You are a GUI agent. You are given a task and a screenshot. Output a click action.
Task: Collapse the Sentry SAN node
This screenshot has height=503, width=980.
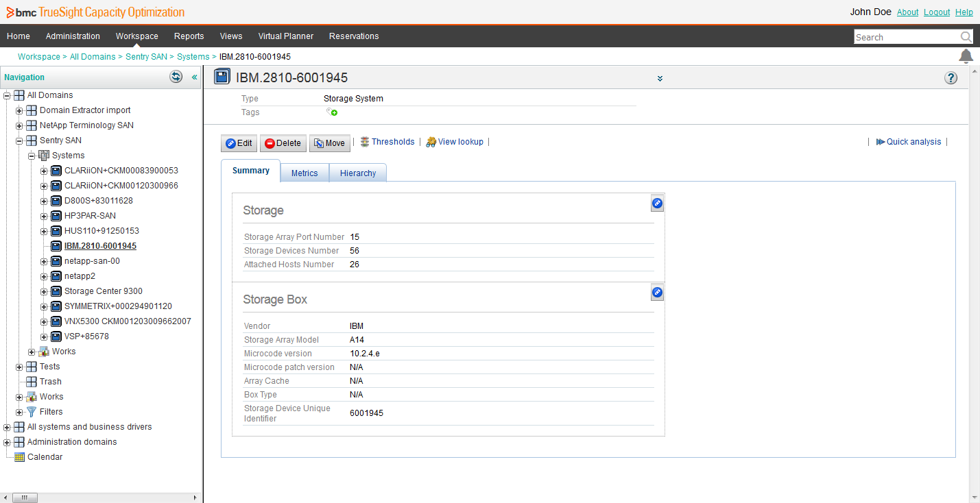[x=19, y=140]
